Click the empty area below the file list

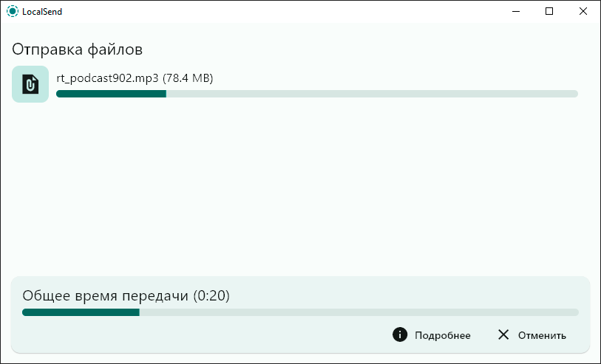[296, 192]
